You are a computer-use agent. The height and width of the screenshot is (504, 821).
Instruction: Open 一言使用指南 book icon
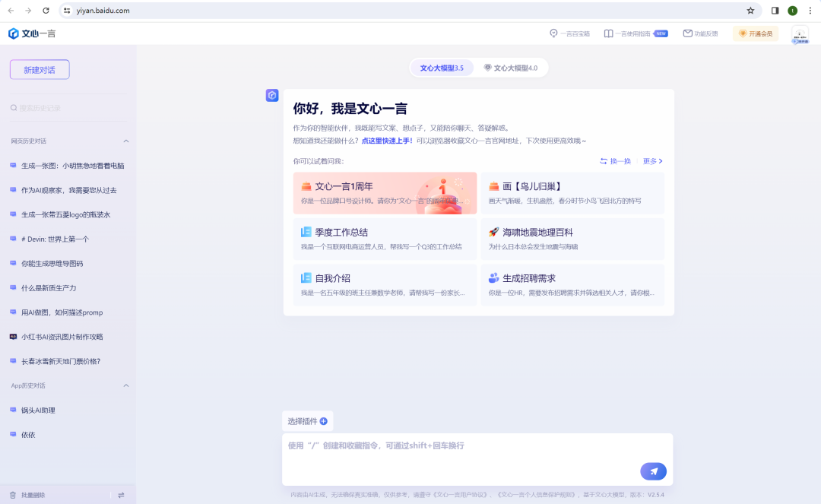tap(608, 33)
